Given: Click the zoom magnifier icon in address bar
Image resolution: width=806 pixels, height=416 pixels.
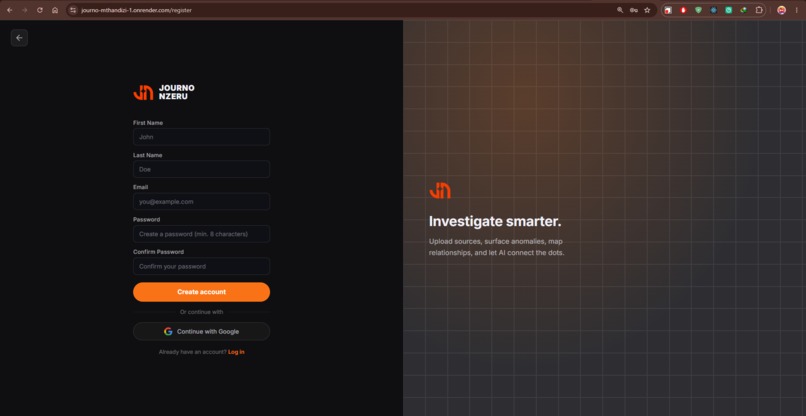Looking at the screenshot, I should click(620, 10).
